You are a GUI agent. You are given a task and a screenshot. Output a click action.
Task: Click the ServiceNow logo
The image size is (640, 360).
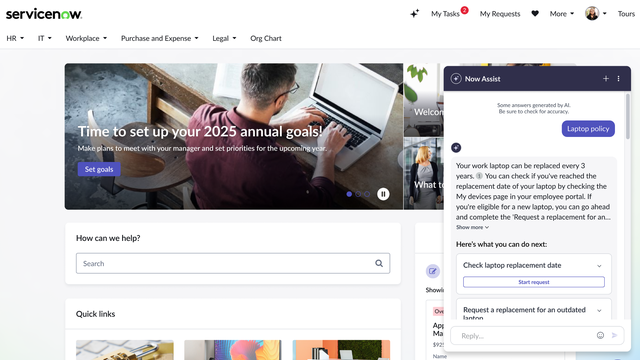44,14
